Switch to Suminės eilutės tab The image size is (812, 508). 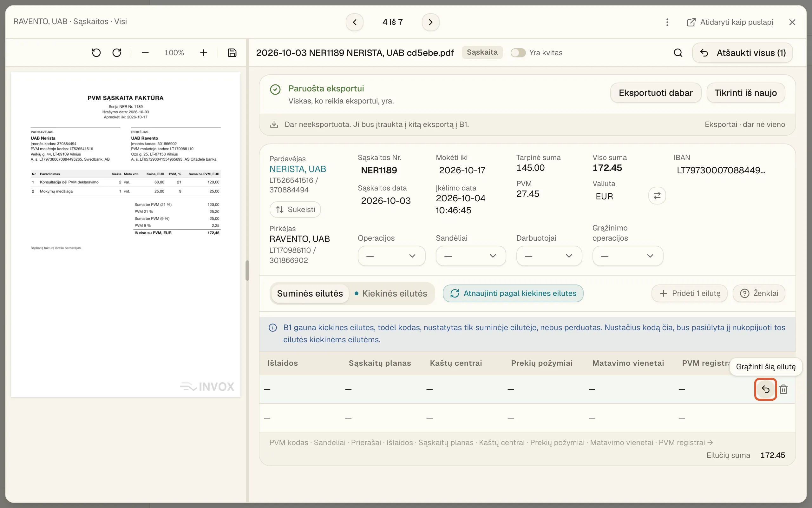click(x=310, y=293)
